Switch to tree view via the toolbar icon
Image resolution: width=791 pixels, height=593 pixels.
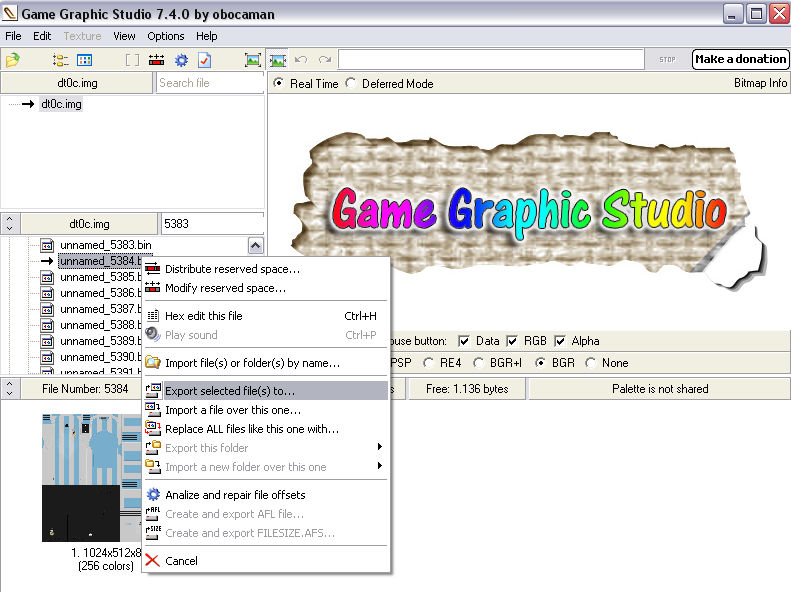tap(61, 60)
